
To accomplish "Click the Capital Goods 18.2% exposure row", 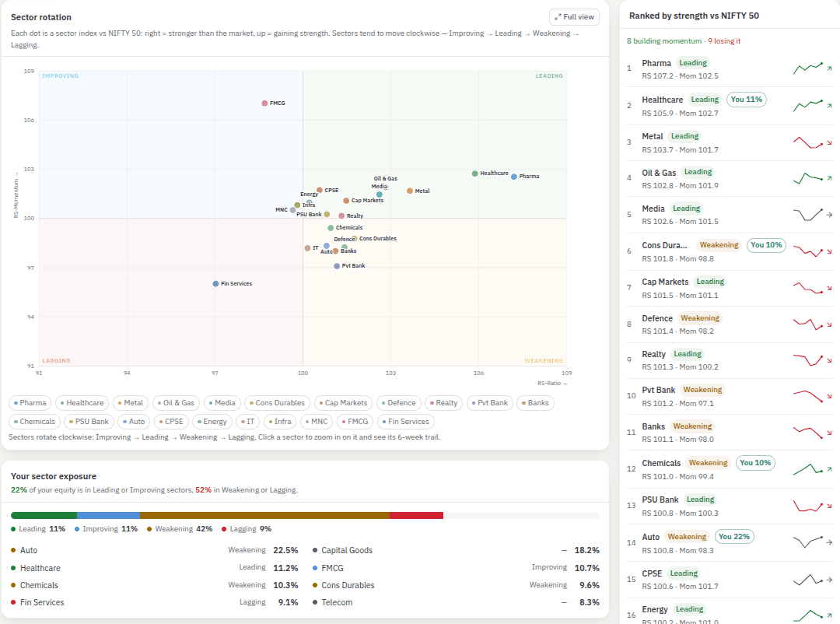I will tap(456, 551).
